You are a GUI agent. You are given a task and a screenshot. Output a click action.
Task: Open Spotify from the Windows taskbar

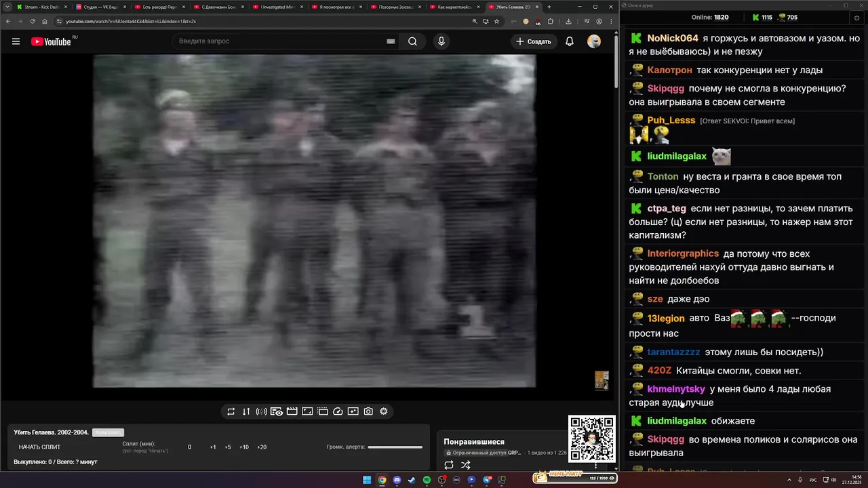coord(427,480)
